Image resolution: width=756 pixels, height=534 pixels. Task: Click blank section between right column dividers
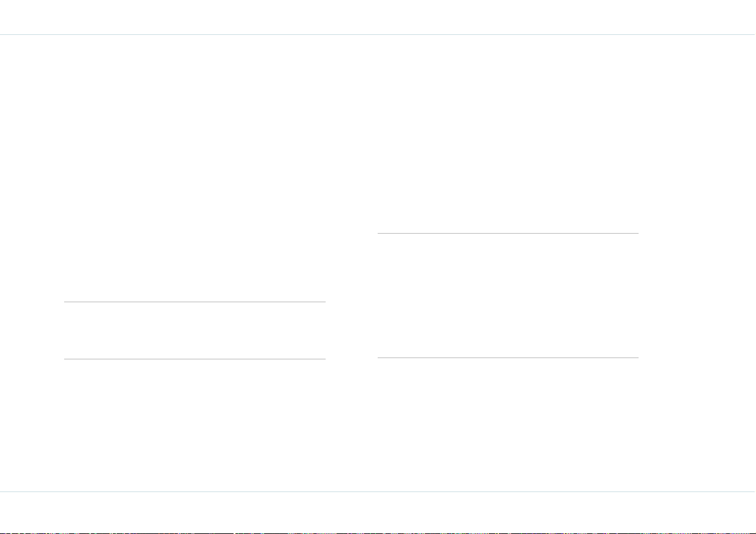click(x=508, y=296)
